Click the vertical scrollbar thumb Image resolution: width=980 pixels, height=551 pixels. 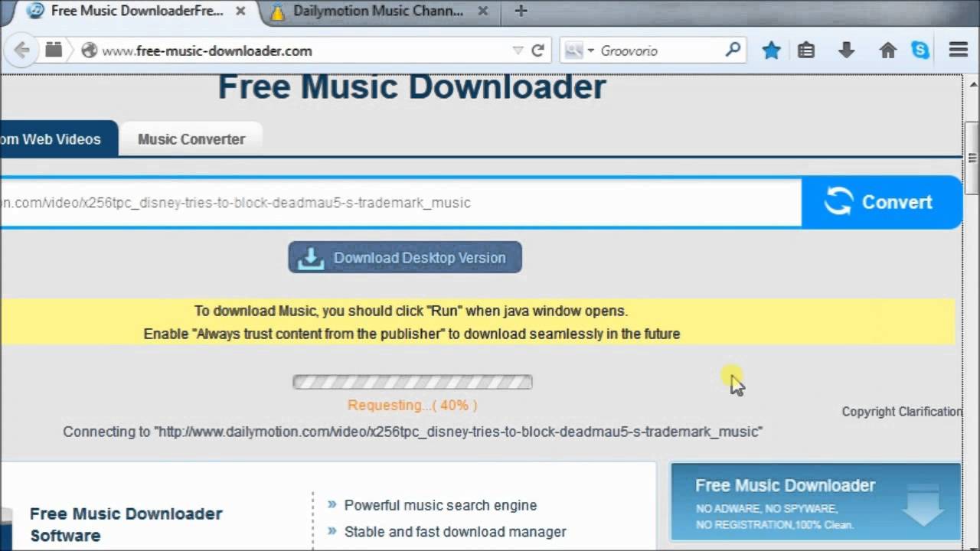click(x=972, y=158)
